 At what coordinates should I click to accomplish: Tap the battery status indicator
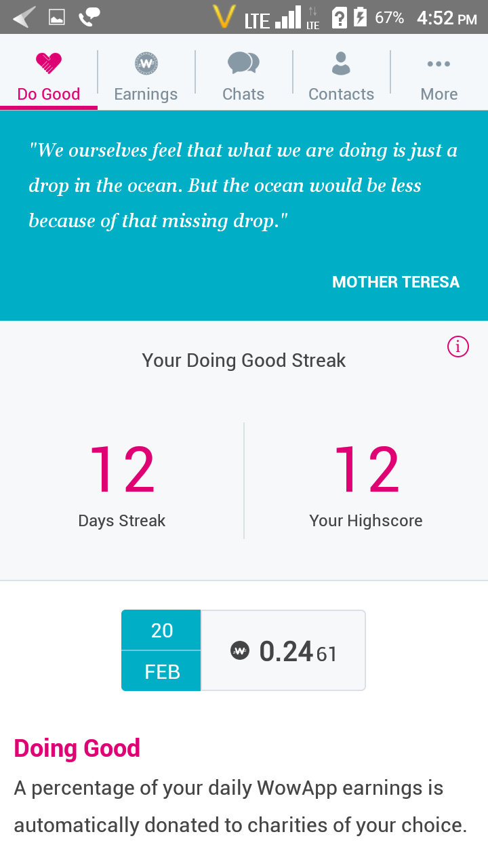361,17
